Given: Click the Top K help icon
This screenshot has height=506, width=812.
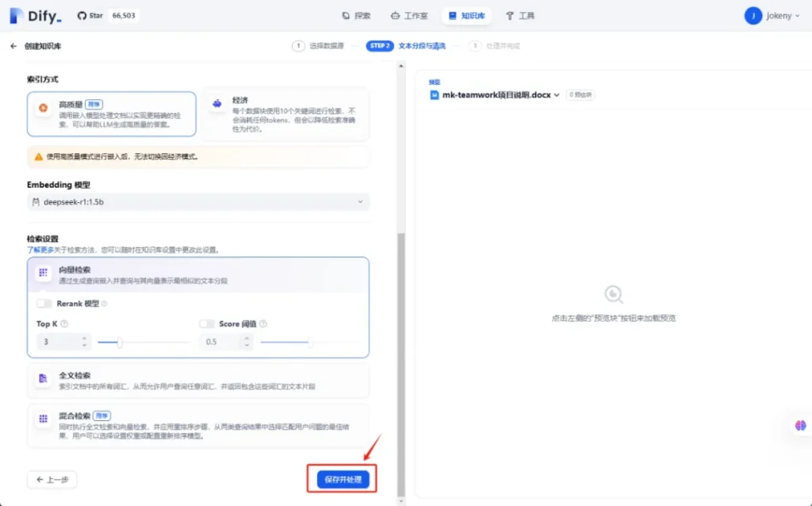Looking at the screenshot, I should [64, 324].
